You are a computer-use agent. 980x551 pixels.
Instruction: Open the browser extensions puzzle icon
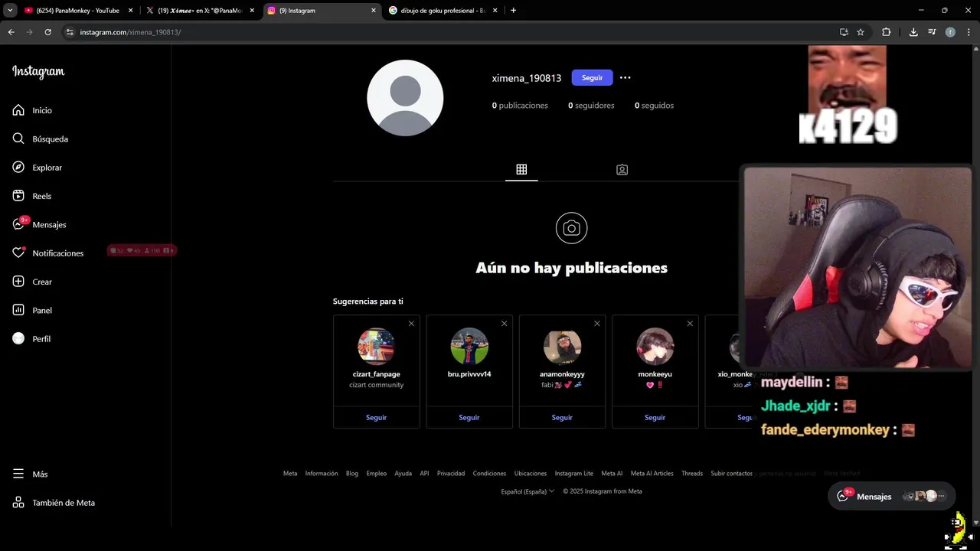pos(886,32)
